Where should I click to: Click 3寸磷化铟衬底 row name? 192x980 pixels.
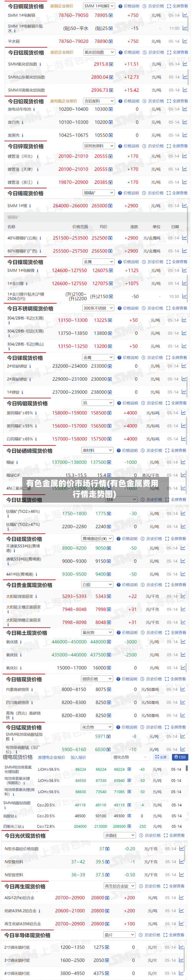pyautogui.click(x=17, y=960)
